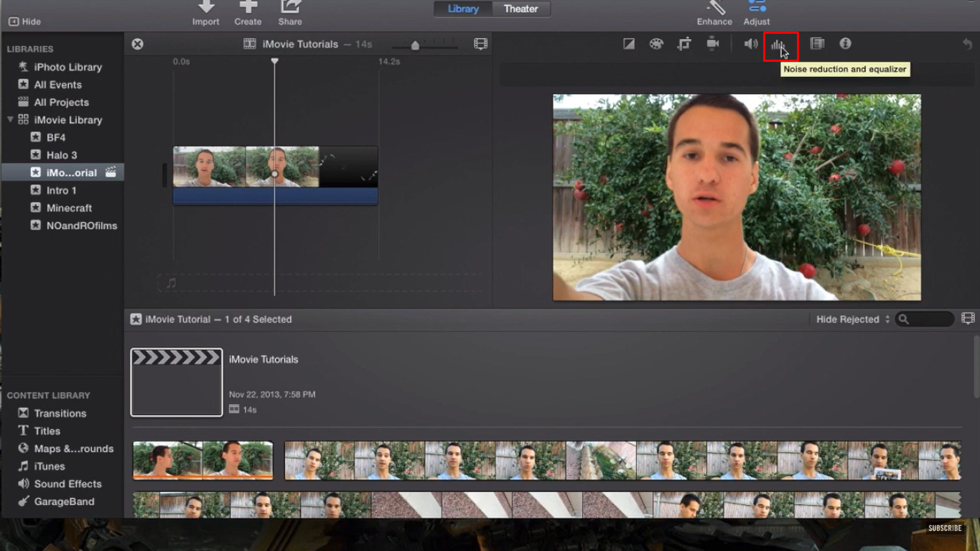Close the iMovie Tutorials timeline
The width and height of the screenshot is (980, 551).
coord(137,44)
